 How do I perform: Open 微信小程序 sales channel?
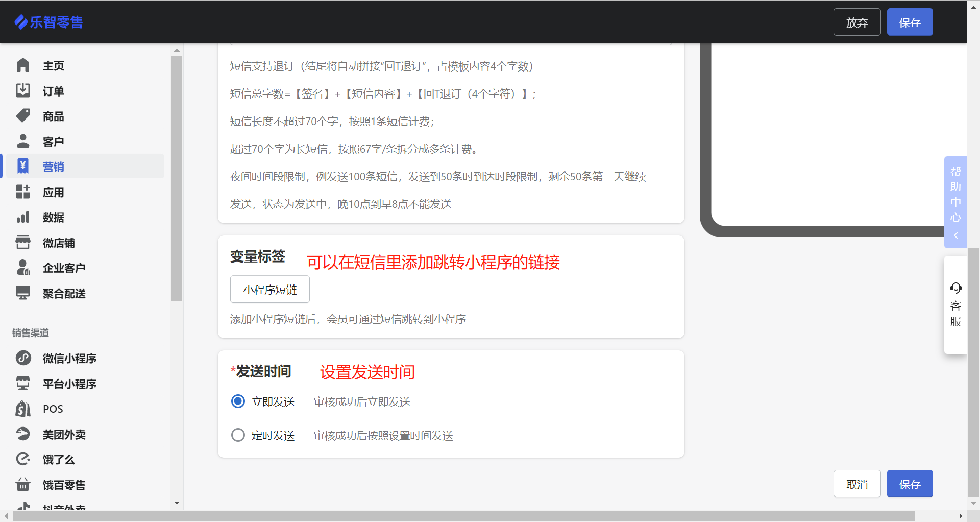(70, 359)
